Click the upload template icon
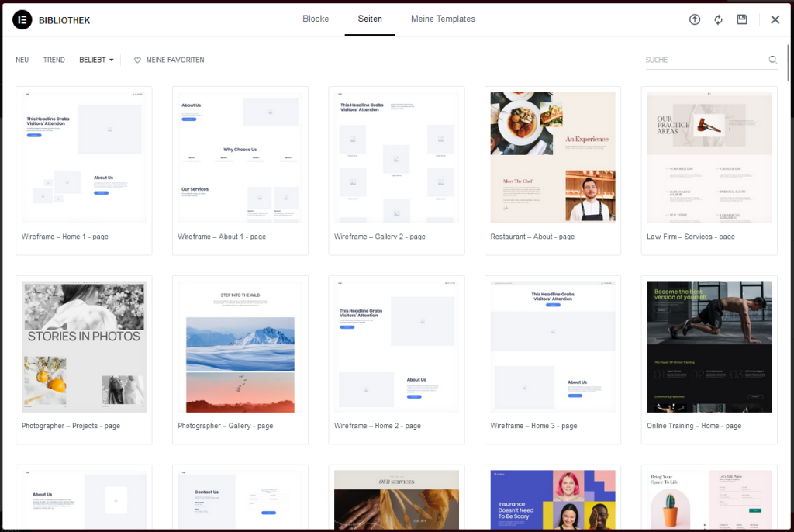Image resolution: width=794 pixels, height=532 pixels. (695, 19)
